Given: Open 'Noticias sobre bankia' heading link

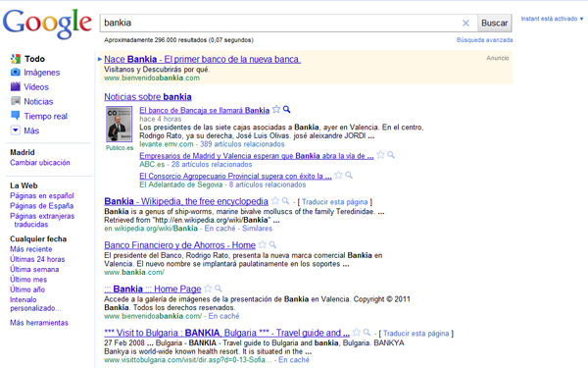Looking at the screenshot, I should (x=148, y=97).
